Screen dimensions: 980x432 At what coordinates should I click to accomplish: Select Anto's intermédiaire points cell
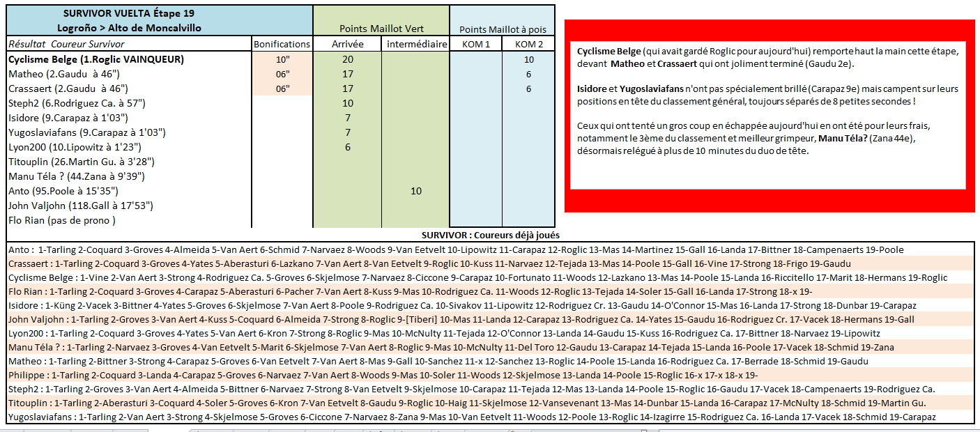[415, 191]
